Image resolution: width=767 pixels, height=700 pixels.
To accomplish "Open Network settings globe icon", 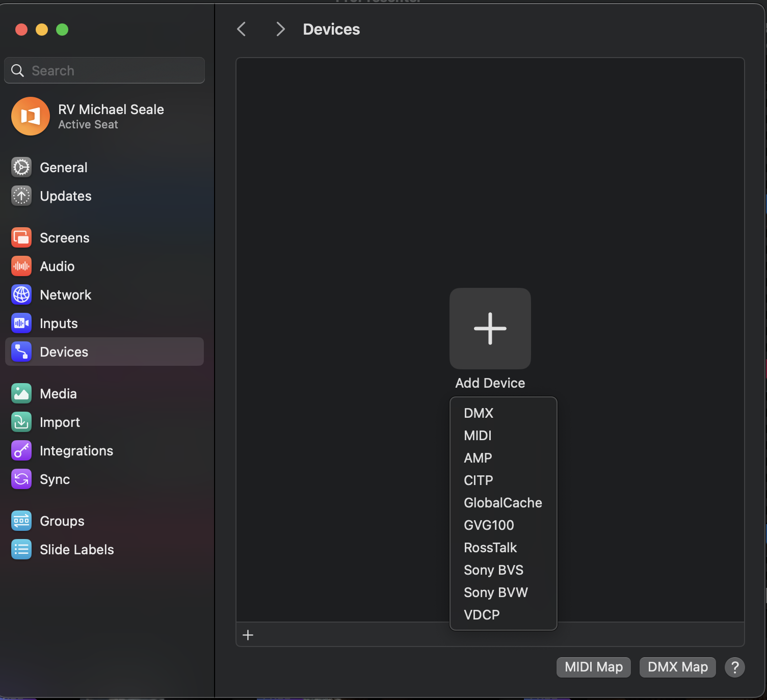I will tap(21, 295).
